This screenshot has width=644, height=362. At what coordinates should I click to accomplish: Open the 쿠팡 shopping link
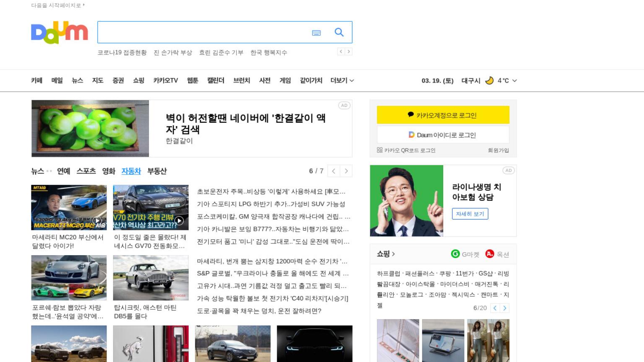444,273
